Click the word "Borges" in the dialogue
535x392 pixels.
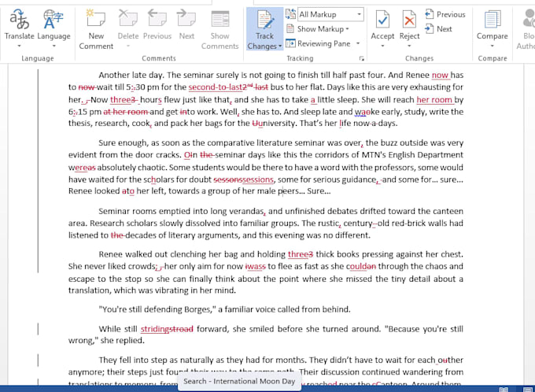[197, 309]
